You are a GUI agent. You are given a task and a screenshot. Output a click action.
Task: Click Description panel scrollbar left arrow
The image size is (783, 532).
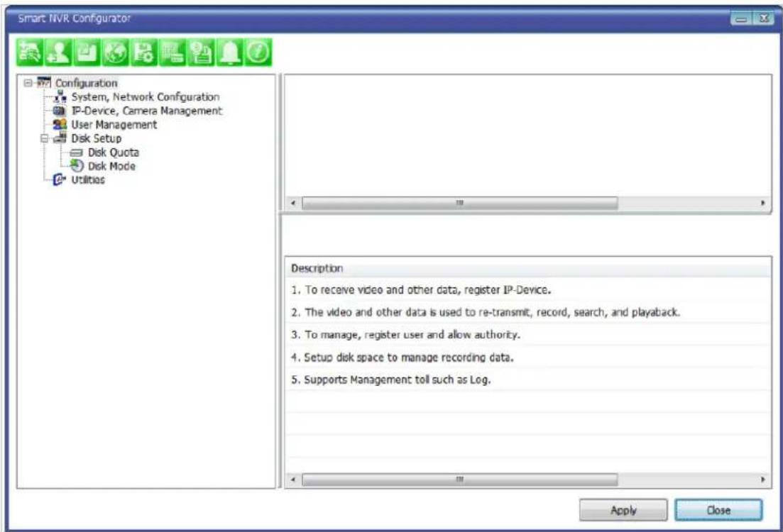(293, 479)
